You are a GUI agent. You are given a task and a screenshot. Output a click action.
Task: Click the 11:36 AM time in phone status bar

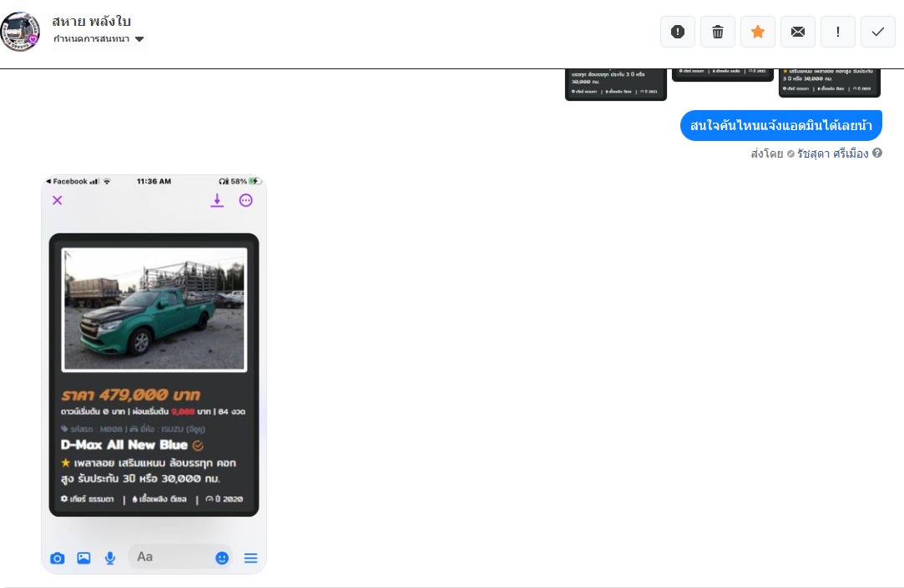click(154, 182)
